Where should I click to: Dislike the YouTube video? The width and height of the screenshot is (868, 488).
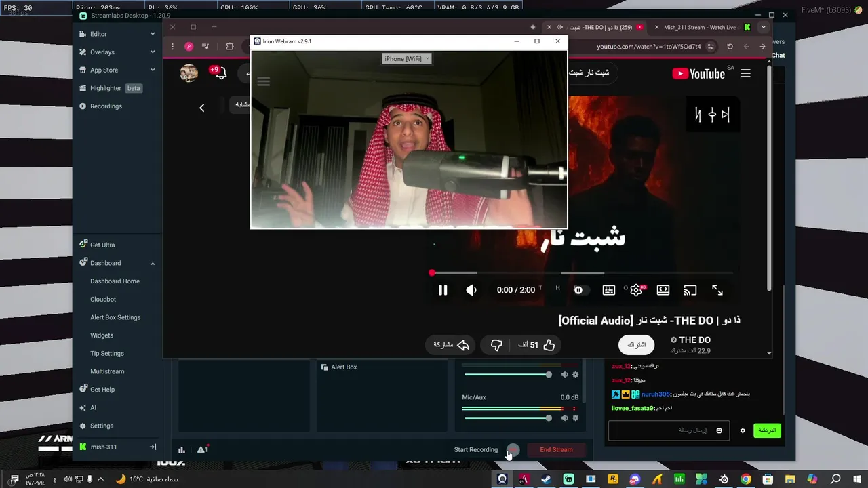coord(496,345)
